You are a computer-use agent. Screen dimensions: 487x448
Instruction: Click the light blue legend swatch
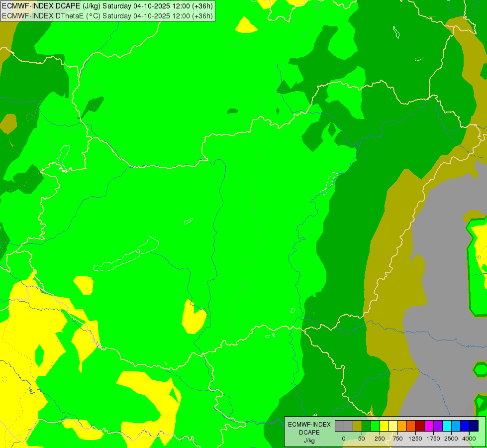point(456,426)
